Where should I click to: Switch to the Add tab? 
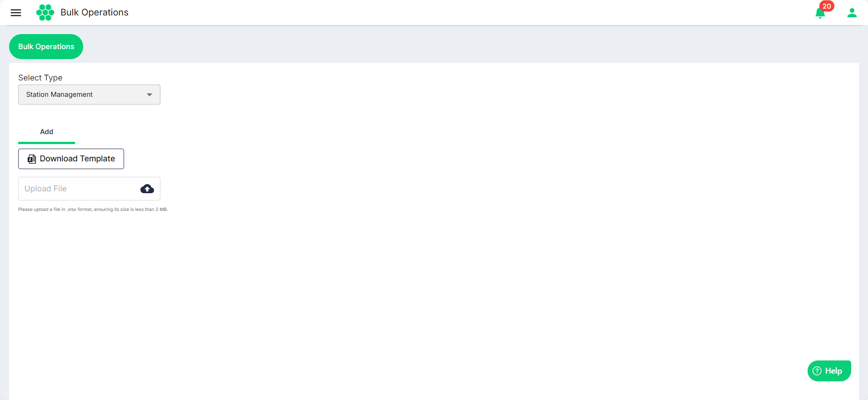[x=46, y=132]
